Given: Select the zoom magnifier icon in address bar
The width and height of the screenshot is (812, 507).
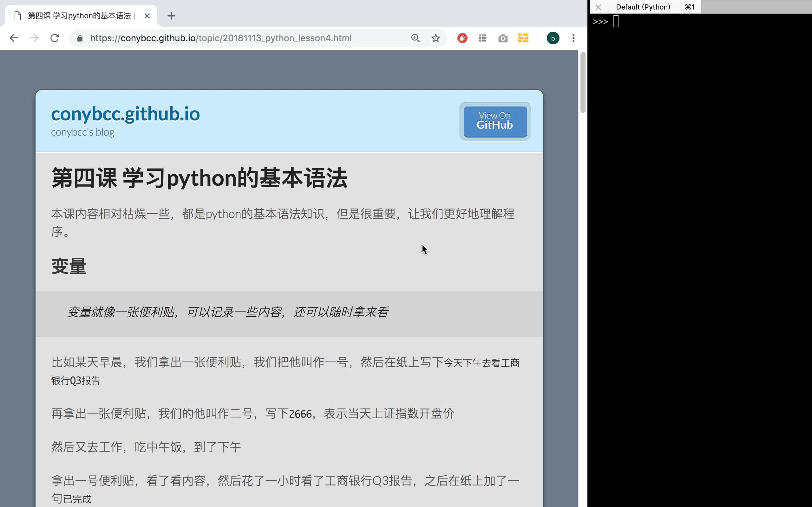Looking at the screenshot, I should point(415,38).
